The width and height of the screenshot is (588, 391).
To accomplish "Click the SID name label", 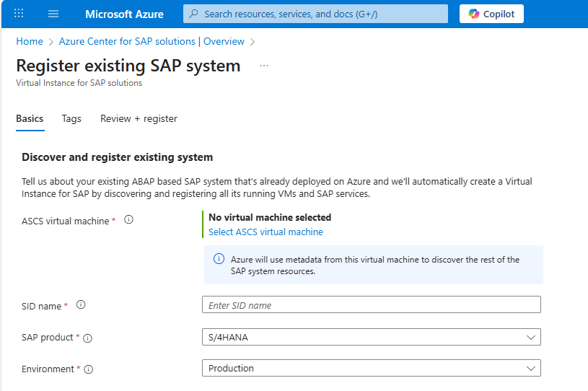I will pos(41,307).
